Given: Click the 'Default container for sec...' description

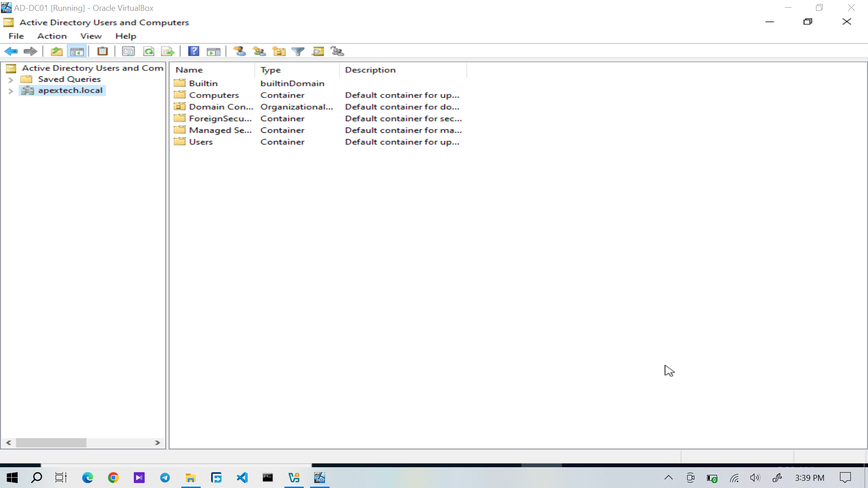Looking at the screenshot, I should [x=403, y=119].
